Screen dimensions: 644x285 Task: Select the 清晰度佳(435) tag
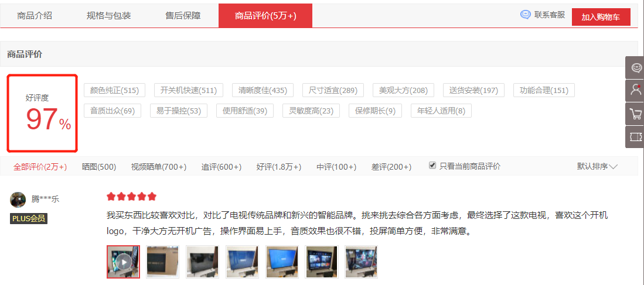tap(263, 90)
